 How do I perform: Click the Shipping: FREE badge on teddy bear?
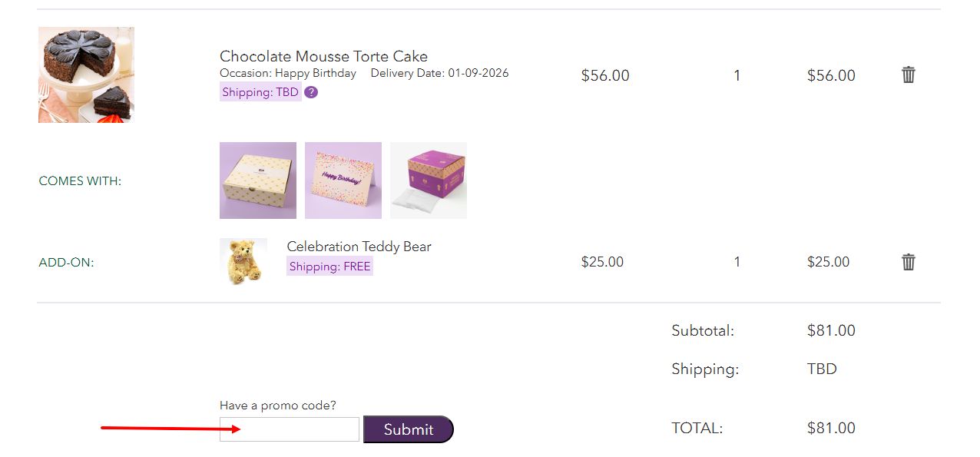(x=329, y=266)
